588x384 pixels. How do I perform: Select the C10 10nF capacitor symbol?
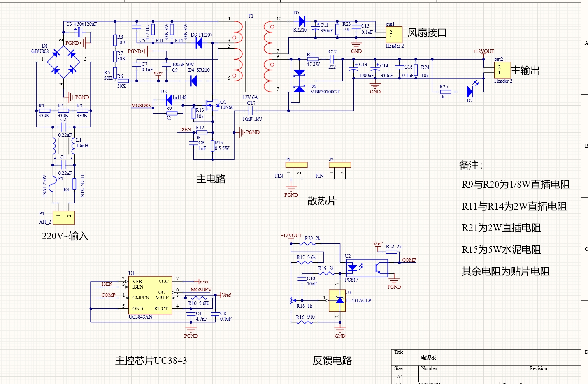(302, 279)
